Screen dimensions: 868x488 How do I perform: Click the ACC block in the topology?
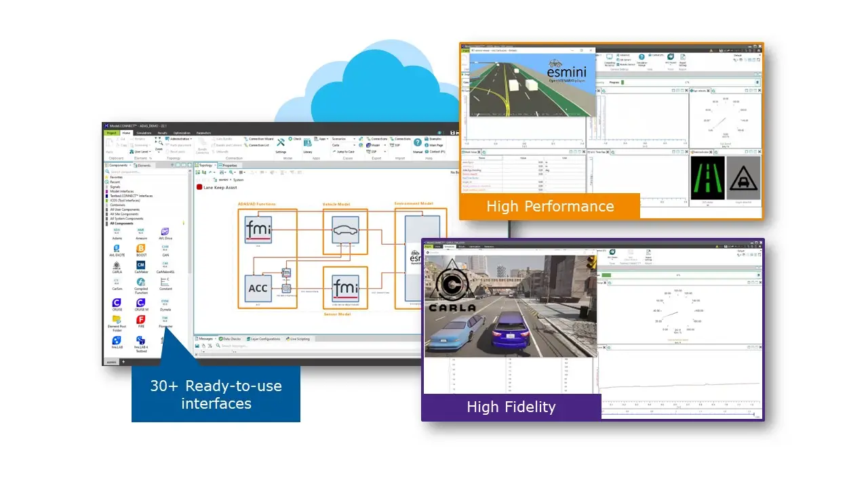[x=258, y=288]
